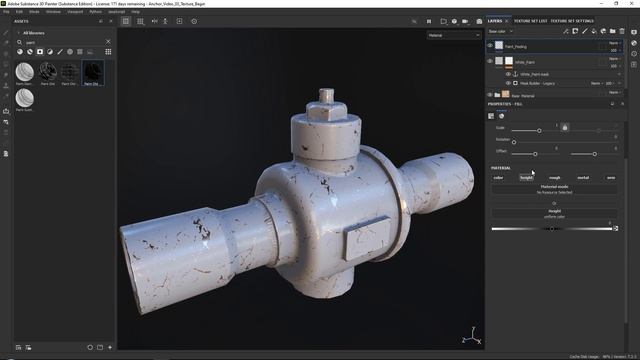Add a paint layer with the brush icon

(584, 31)
